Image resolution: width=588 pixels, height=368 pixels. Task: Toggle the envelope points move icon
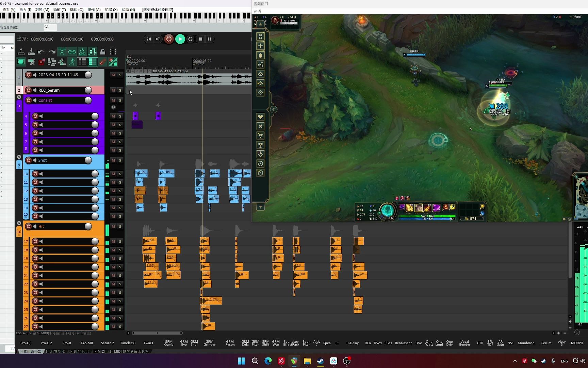[x=92, y=52]
